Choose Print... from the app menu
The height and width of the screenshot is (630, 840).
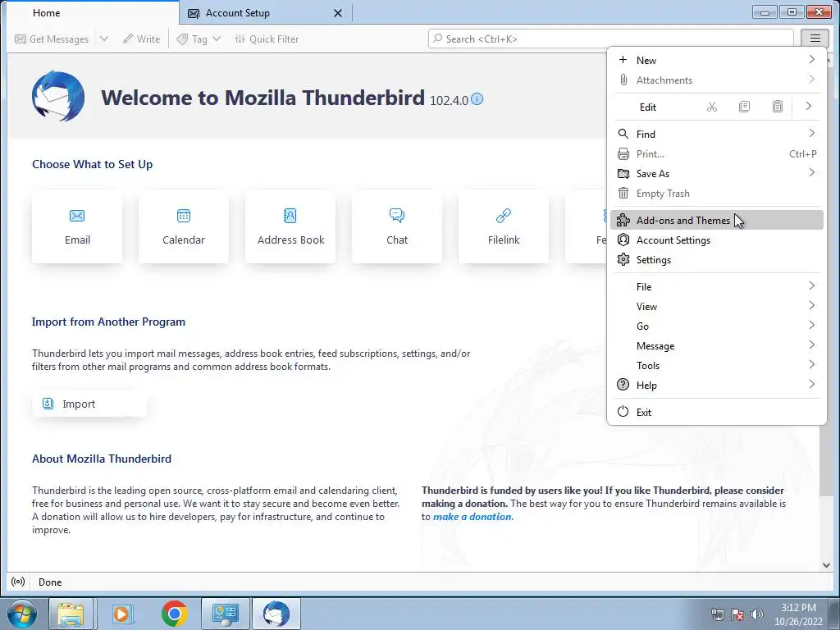tap(716, 153)
